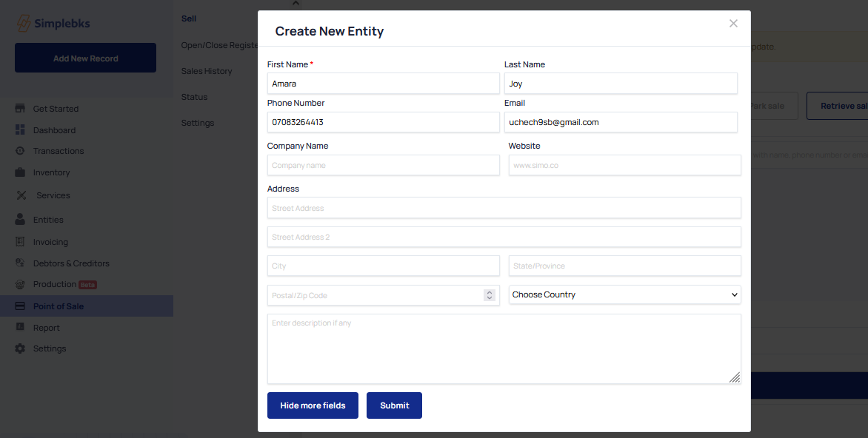This screenshot has height=438, width=868.
Task: Click the Postal/Zip Code stepper arrows
Action: pyautogui.click(x=489, y=295)
